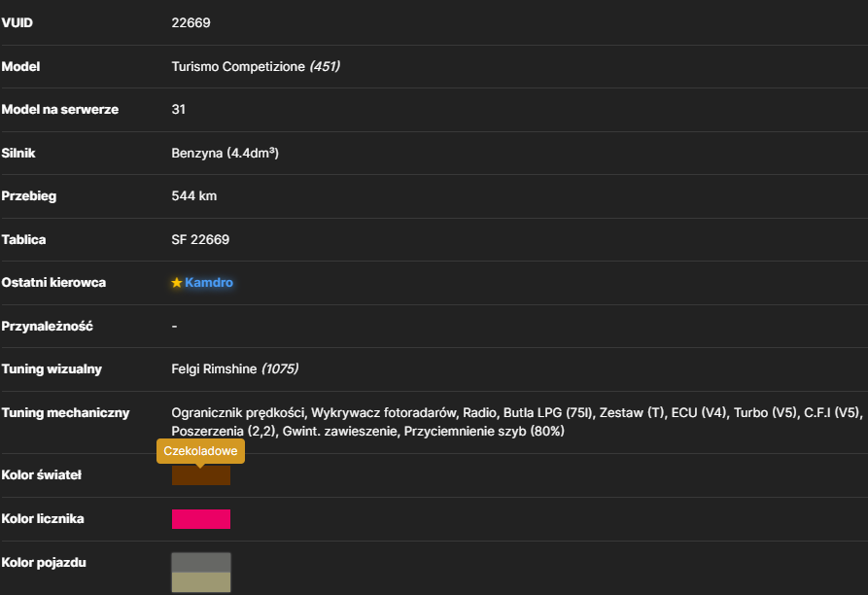Screen dimensions: 868x595
Task: Click the khaki lower vehicle color swatch
Action: pyautogui.click(x=201, y=582)
